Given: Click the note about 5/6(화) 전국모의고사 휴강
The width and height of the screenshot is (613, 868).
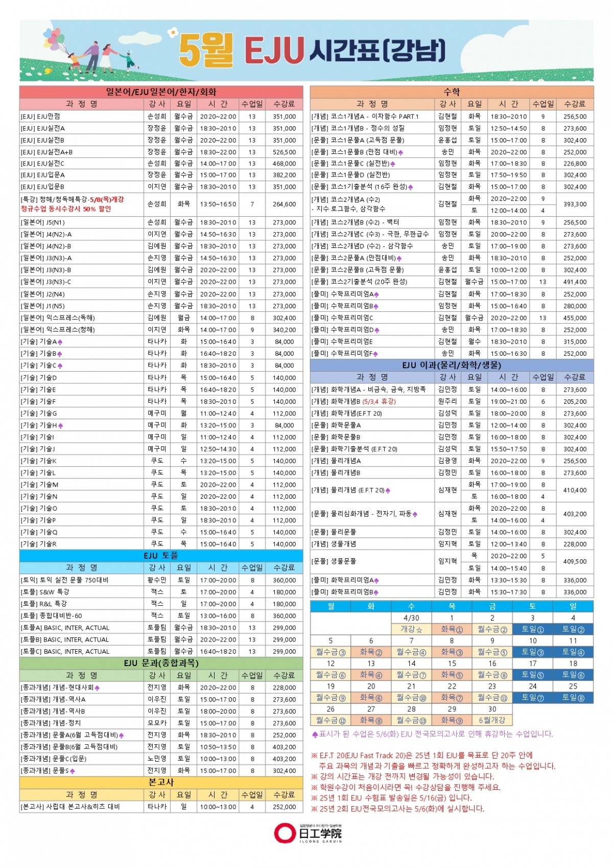Looking at the screenshot, I should [x=432, y=734].
